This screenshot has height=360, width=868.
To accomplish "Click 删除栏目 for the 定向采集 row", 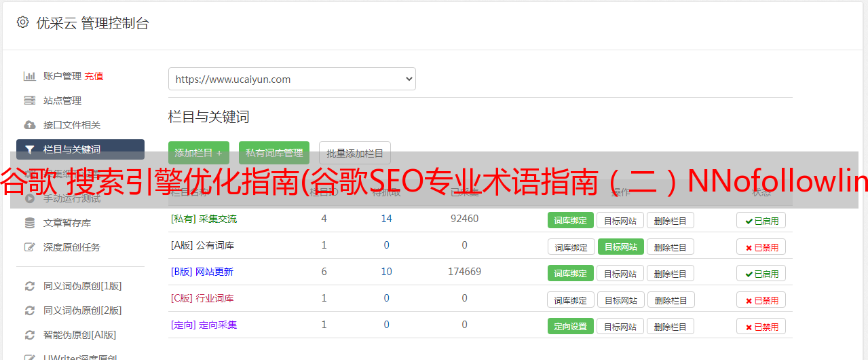I will coord(671,326).
